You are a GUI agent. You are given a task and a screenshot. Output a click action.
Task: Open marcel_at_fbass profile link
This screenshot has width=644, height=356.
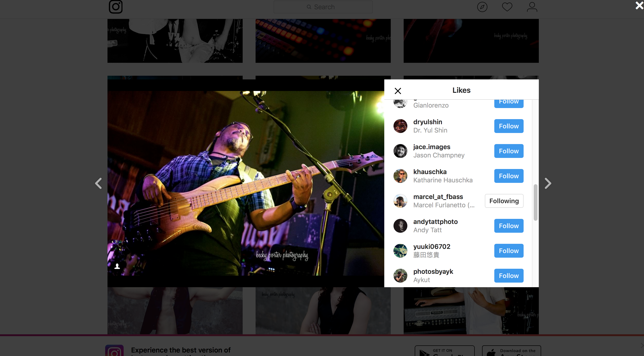438,197
